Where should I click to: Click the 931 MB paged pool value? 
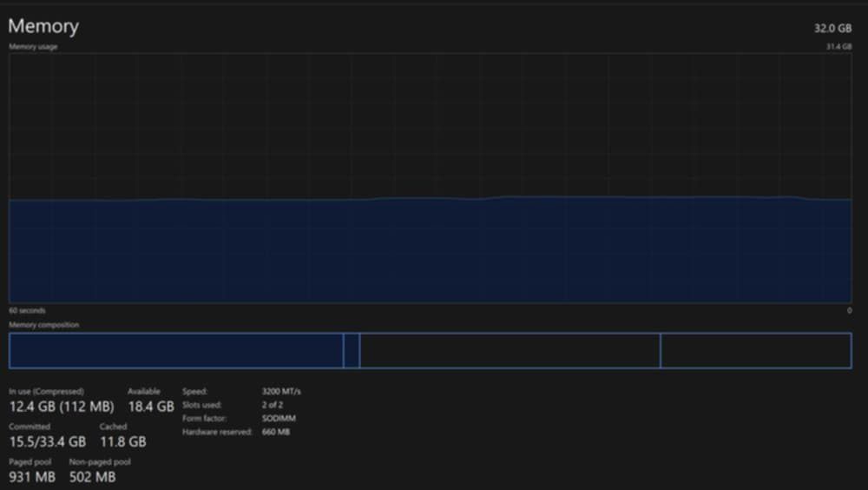tap(32, 477)
